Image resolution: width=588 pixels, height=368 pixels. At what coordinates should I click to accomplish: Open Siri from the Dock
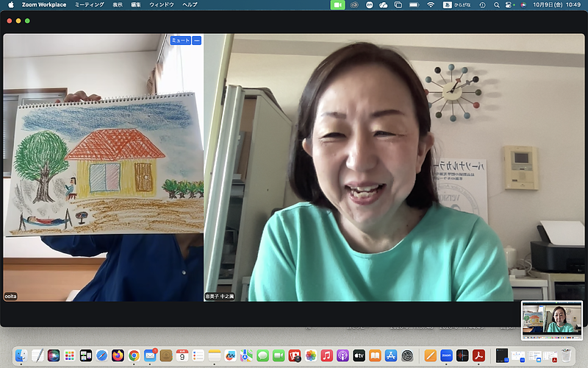click(x=53, y=355)
